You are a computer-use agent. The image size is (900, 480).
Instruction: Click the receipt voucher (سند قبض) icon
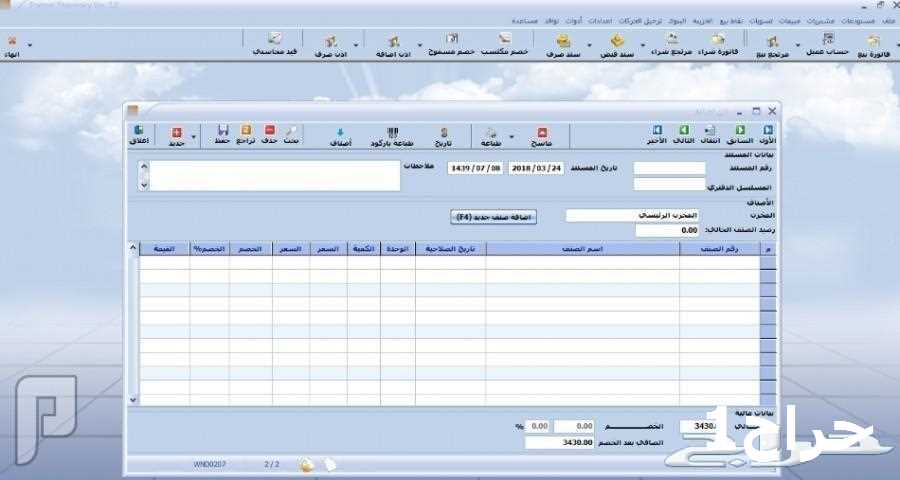click(617, 44)
